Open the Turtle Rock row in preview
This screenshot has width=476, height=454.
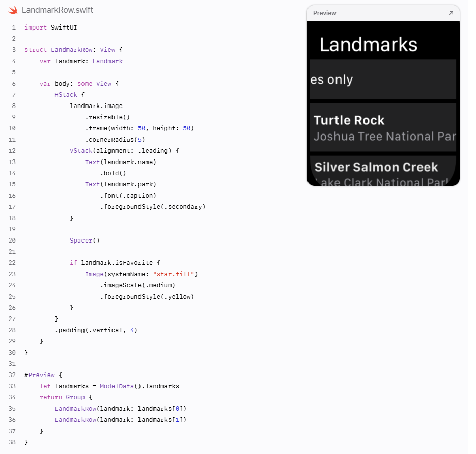click(383, 127)
